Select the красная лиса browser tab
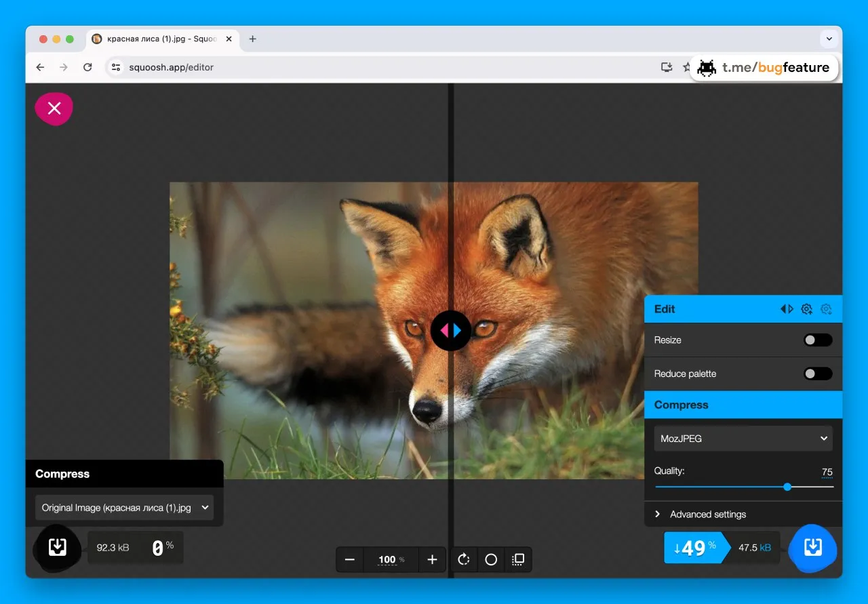Viewport: 868px width, 604px height. 162,39
